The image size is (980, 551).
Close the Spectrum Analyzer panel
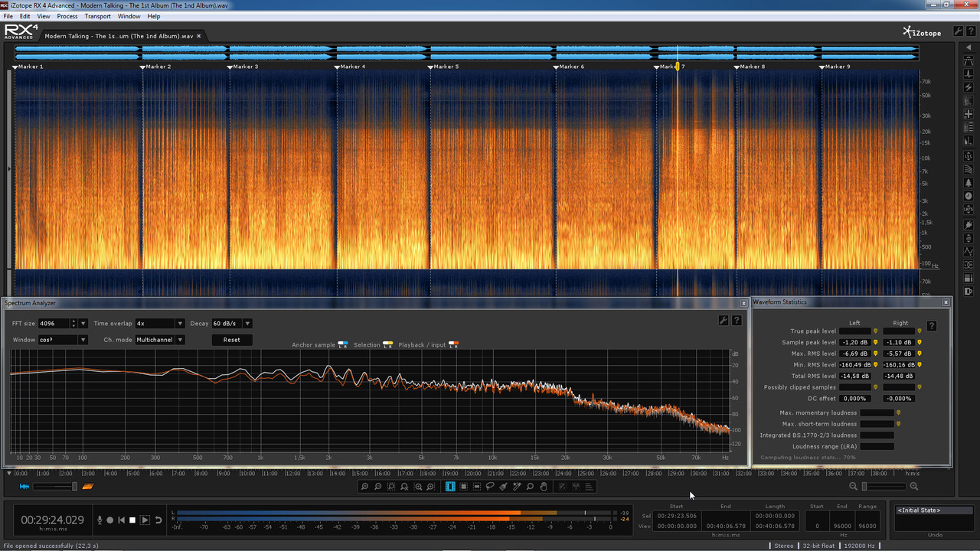point(743,303)
